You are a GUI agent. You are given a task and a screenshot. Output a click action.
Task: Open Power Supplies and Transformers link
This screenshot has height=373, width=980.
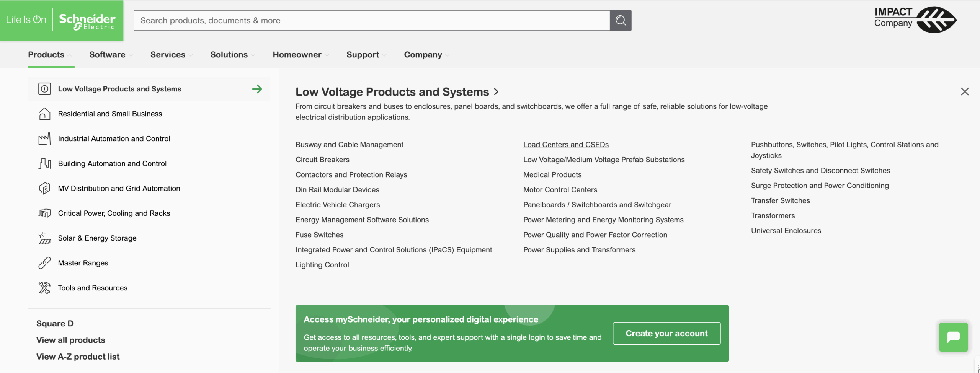(x=579, y=249)
